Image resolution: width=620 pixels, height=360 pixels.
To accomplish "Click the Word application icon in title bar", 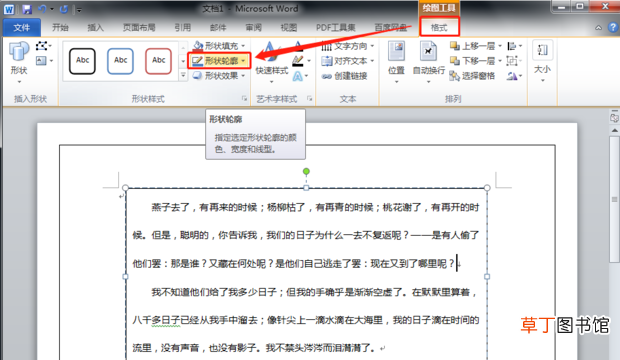I will (x=9, y=9).
